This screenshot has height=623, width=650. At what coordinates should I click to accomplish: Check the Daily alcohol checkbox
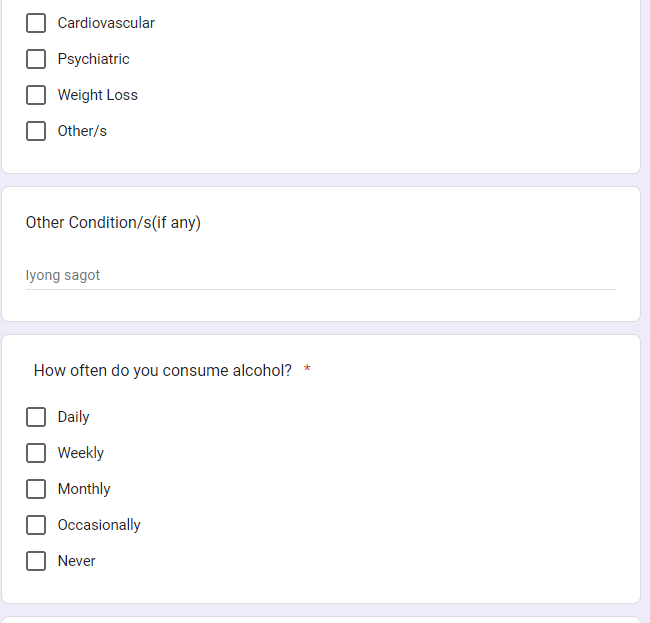(x=36, y=417)
